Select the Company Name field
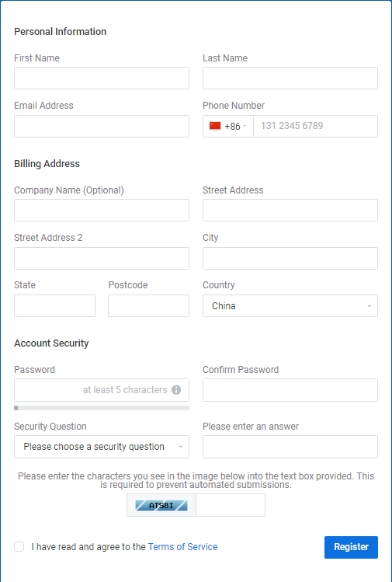Viewport: 392px width, 582px height. pos(102,210)
